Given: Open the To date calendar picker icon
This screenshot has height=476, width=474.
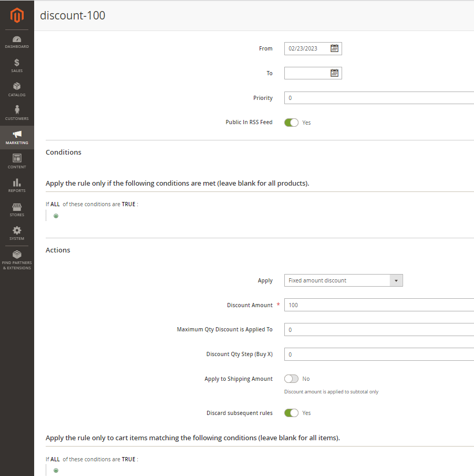Looking at the screenshot, I should pos(334,73).
